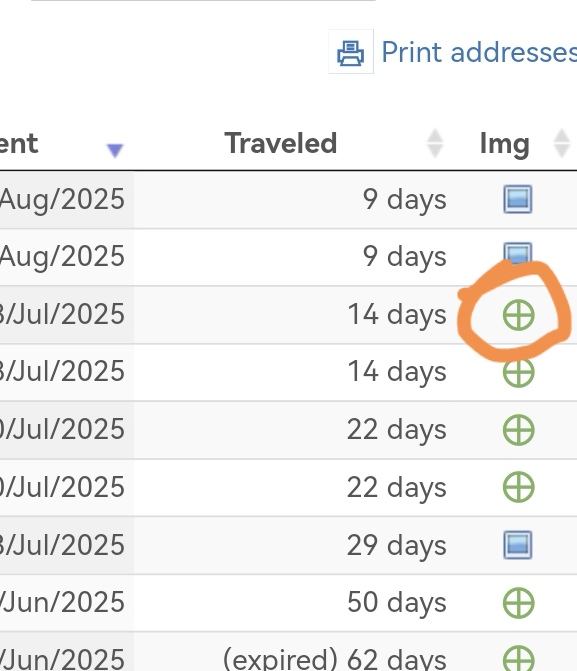The height and width of the screenshot is (671, 577).
Task: Click add-image icon in second 14 days row
Action: click(x=518, y=372)
